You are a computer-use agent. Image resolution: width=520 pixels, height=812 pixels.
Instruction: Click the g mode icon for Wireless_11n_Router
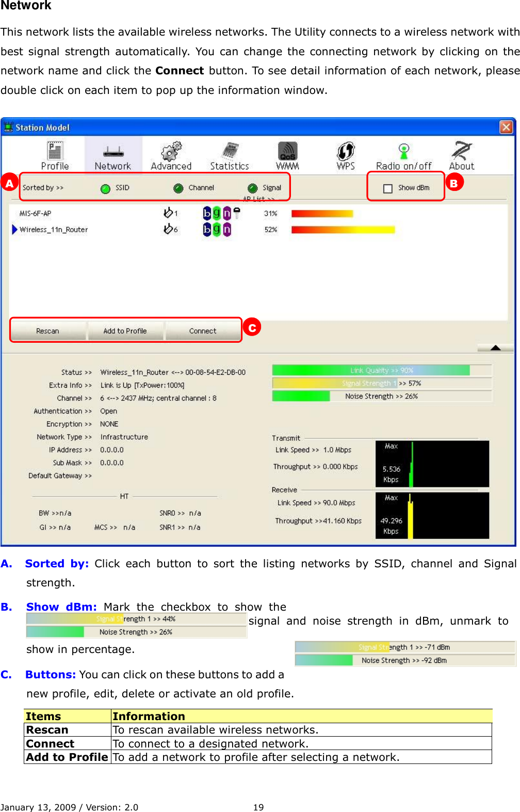[x=217, y=229]
